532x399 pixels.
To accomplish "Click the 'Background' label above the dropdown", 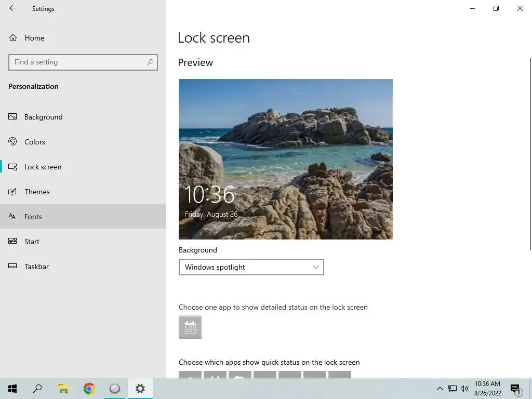I will (x=198, y=250).
